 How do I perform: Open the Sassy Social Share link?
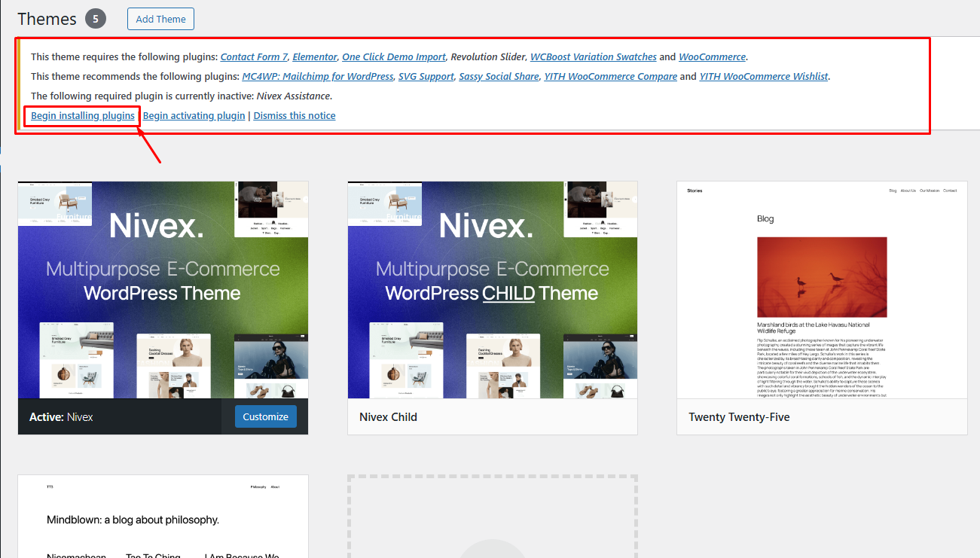tap(499, 76)
